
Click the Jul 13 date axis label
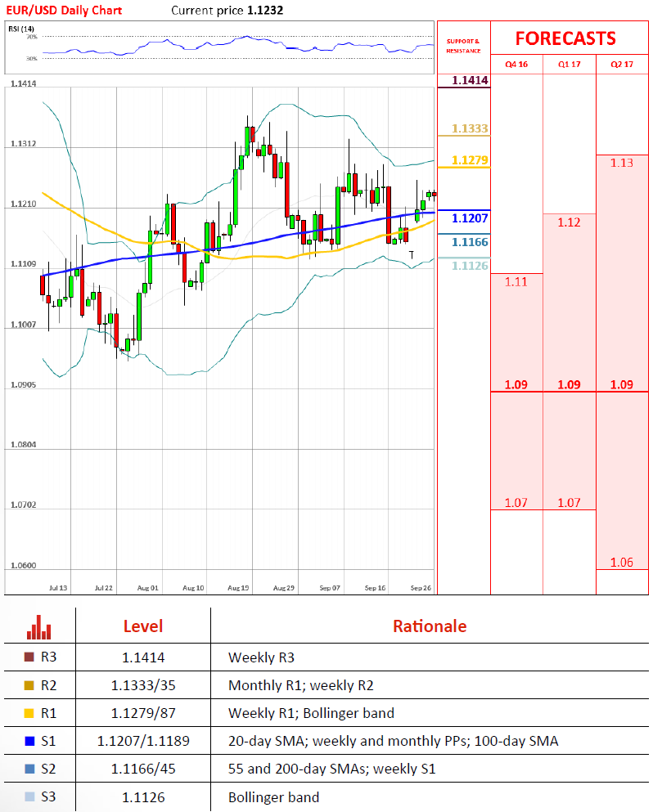point(58,588)
